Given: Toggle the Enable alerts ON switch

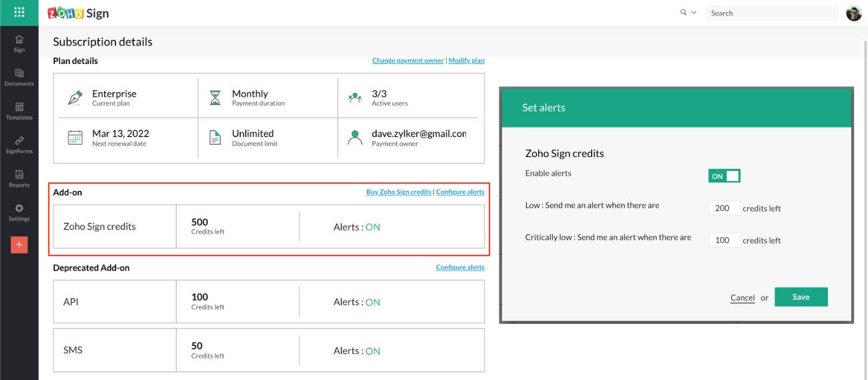Looking at the screenshot, I should click(724, 176).
